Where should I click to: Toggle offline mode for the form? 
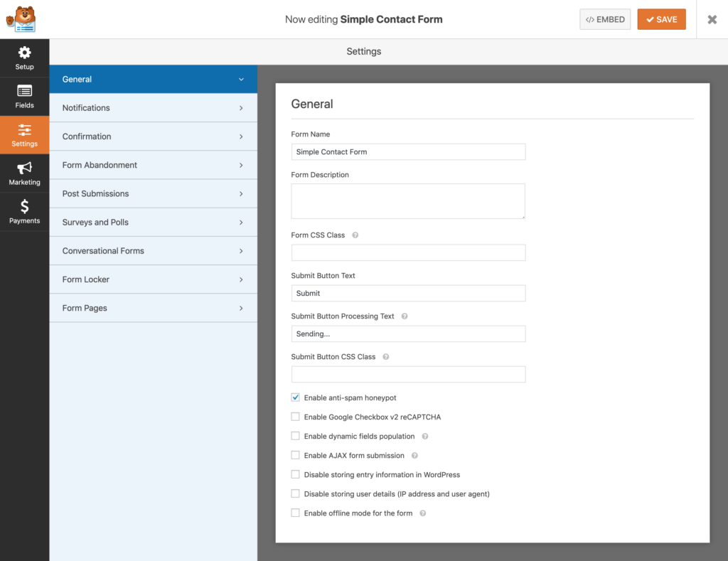(295, 513)
